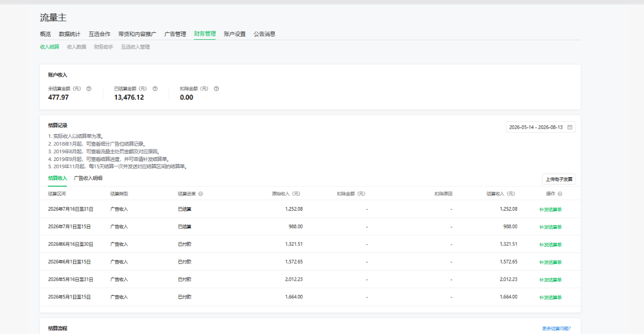644x334 pixels.
Task: Open the 概览 tab
Action: click(x=45, y=34)
